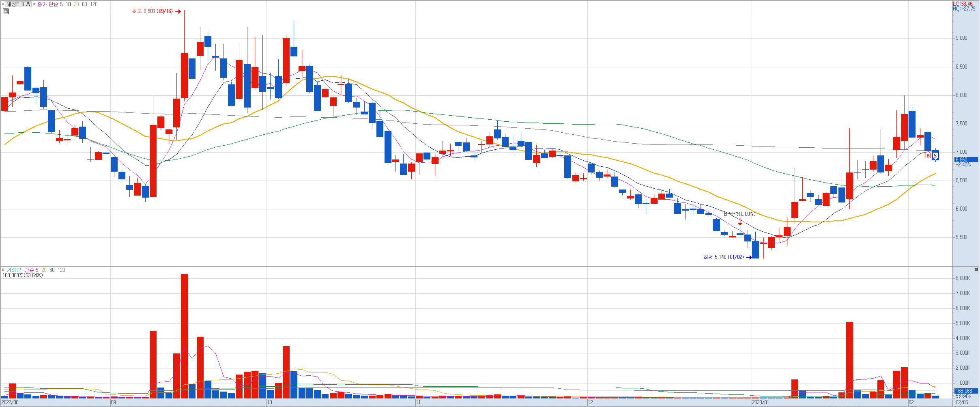Click the HC:-27.79 indicator text
The image size is (980, 407).
(964, 9)
